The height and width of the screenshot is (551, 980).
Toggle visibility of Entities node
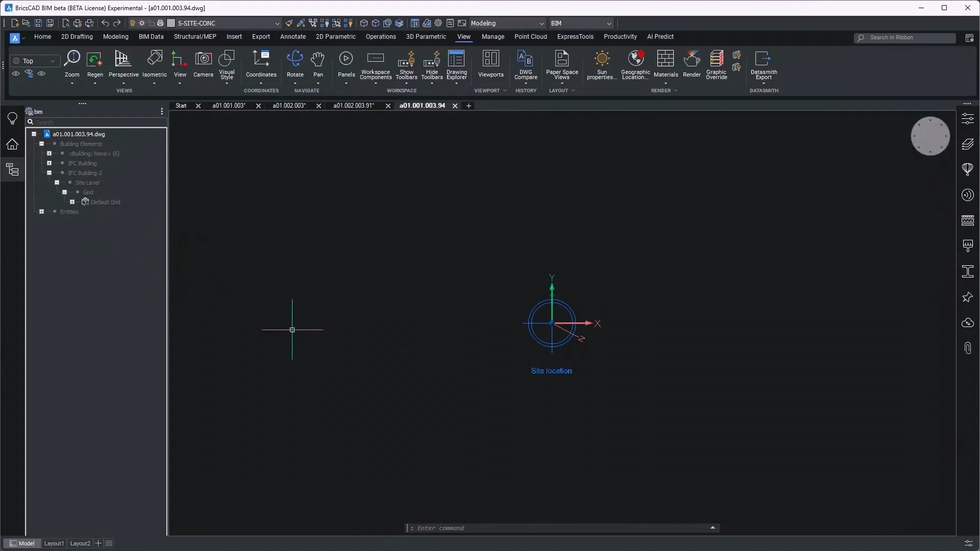(55, 212)
